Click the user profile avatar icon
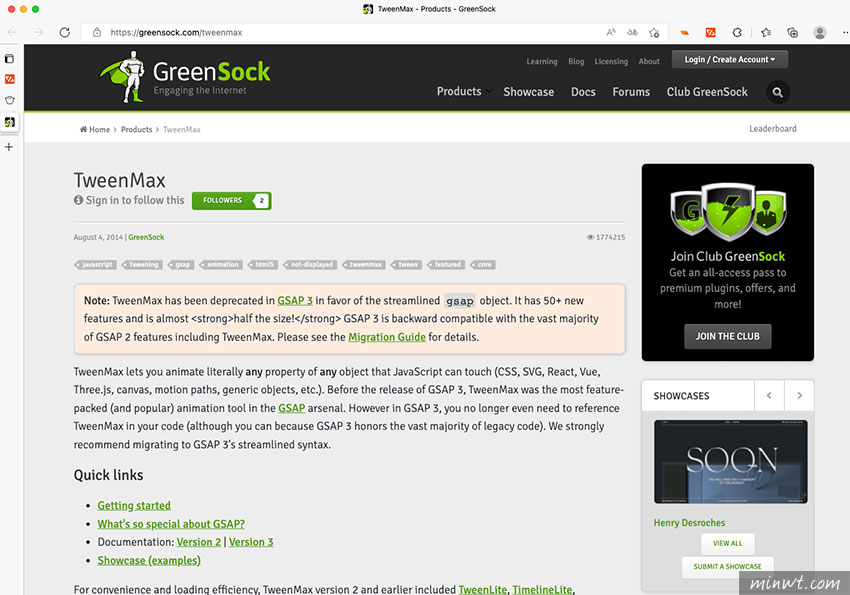This screenshot has width=850, height=595. tap(820, 33)
